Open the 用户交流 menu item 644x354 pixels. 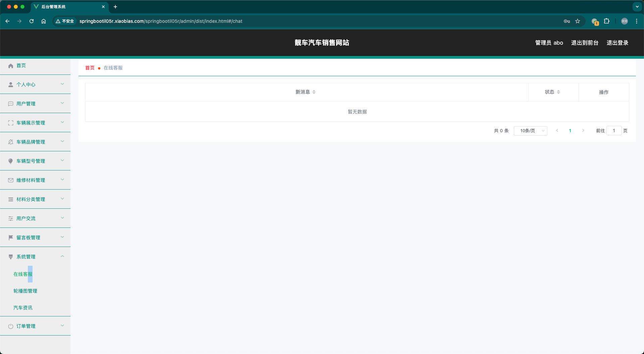pos(35,218)
